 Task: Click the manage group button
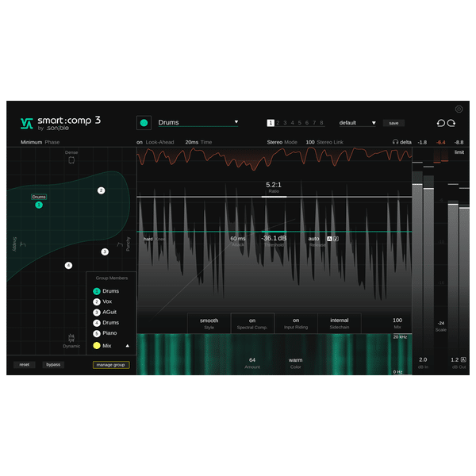(111, 365)
